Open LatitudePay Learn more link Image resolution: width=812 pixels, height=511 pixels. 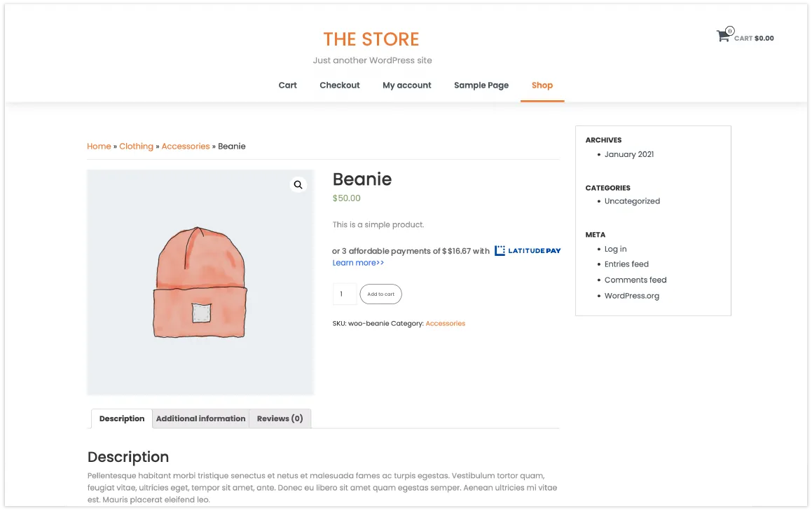pyautogui.click(x=358, y=263)
